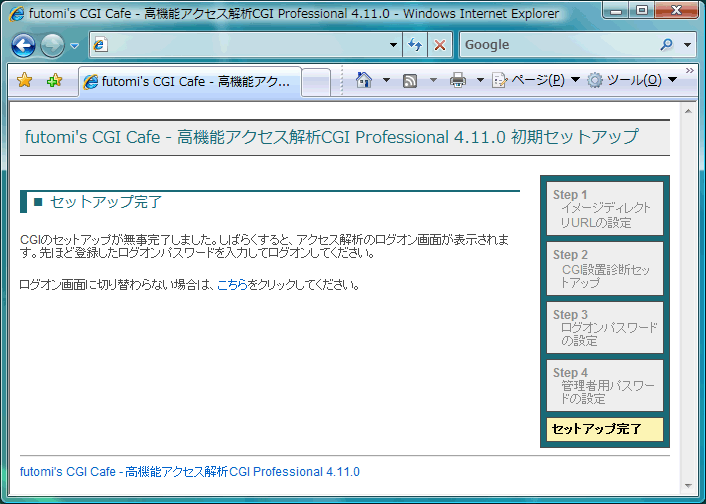Maximize the Internet Explorer window
This screenshot has height=504, width=706.
click(x=642, y=10)
